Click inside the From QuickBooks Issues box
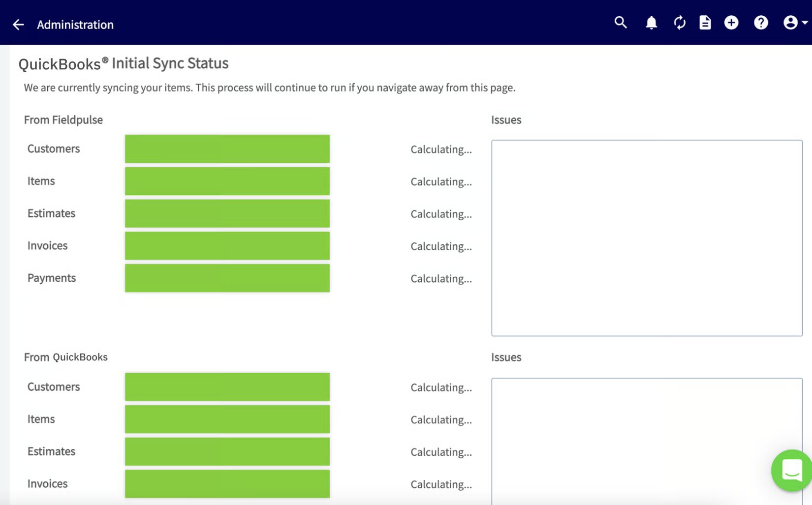 click(647, 442)
